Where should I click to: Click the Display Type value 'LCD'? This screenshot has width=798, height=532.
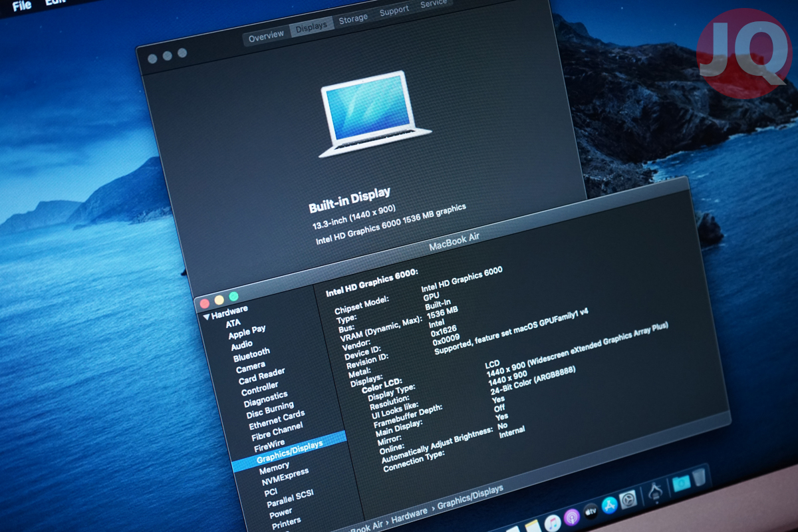pyautogui.click(x=492, y=365)
